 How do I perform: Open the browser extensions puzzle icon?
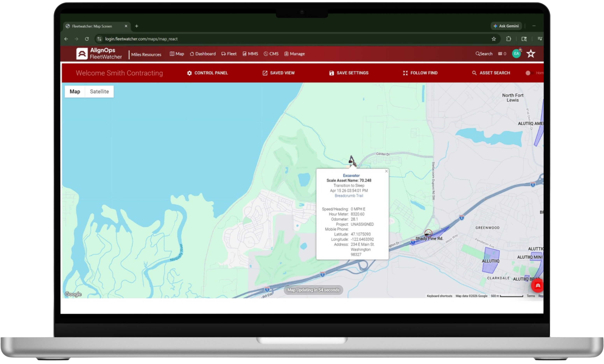point(509,39)
